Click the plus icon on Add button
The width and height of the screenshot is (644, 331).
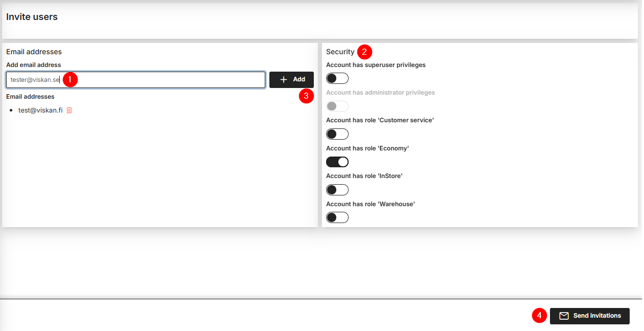point(284,80)
